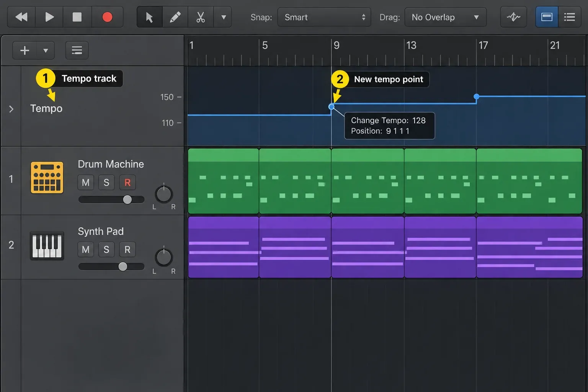The width and height of the screenshot is (588, 392).
Task: Expand the Tempo track disclosure chevron
Action: pyautogui.click(x=11, y=109)
